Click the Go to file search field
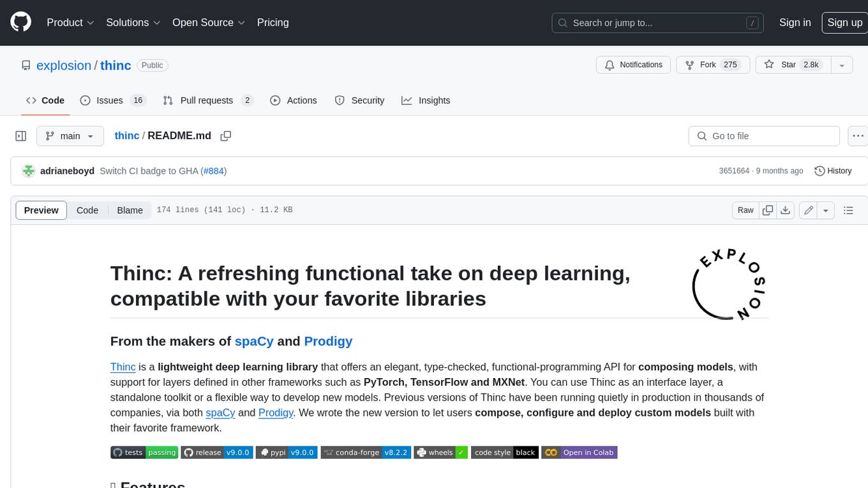Image resolution: width=868 pixels, height=488 pixels. click(x=764, y=136)
